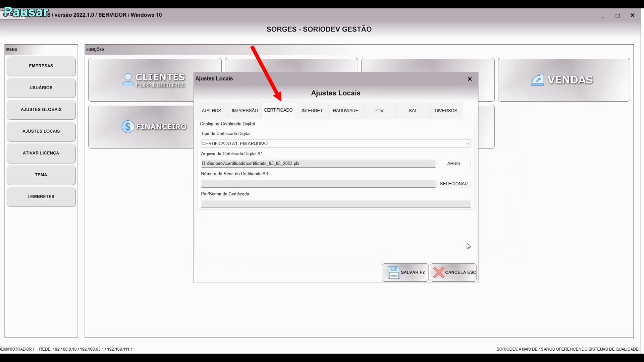Open the TEMA menu option
Viewport: 644px width, 362px height.
(x=41, y=175)
